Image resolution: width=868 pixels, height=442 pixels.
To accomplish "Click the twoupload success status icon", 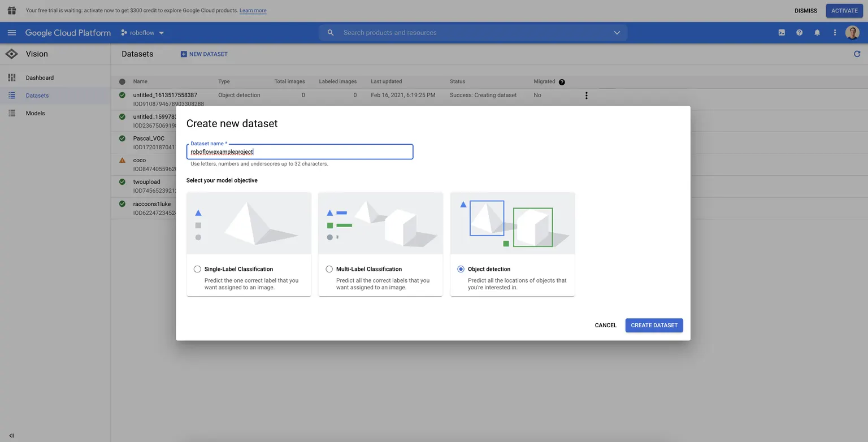I will 122,182.
